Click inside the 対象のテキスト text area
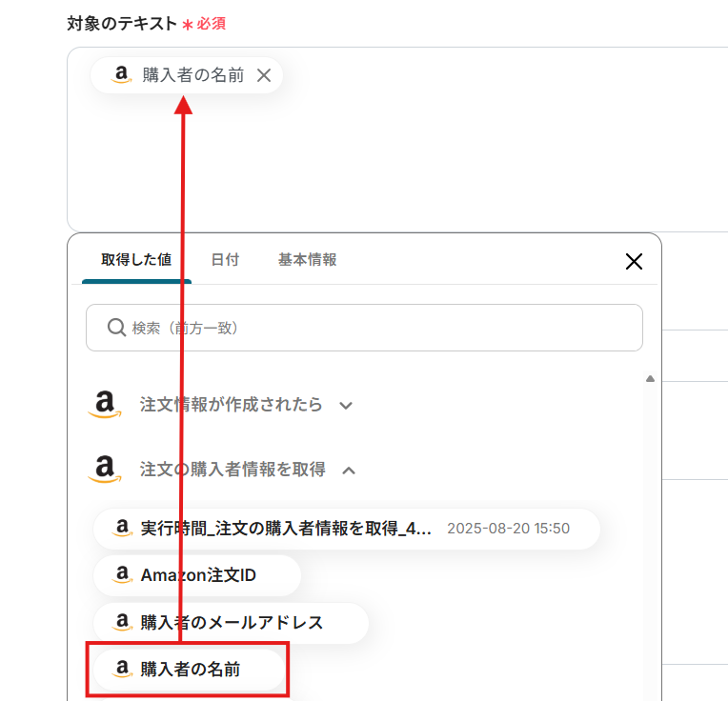This screenshot has height=701, width=728. click(x=397, y=139)
